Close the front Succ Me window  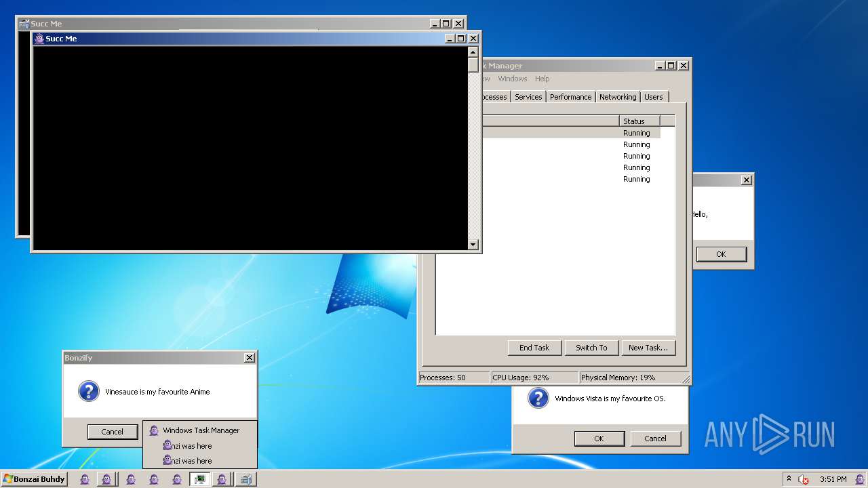473,39
